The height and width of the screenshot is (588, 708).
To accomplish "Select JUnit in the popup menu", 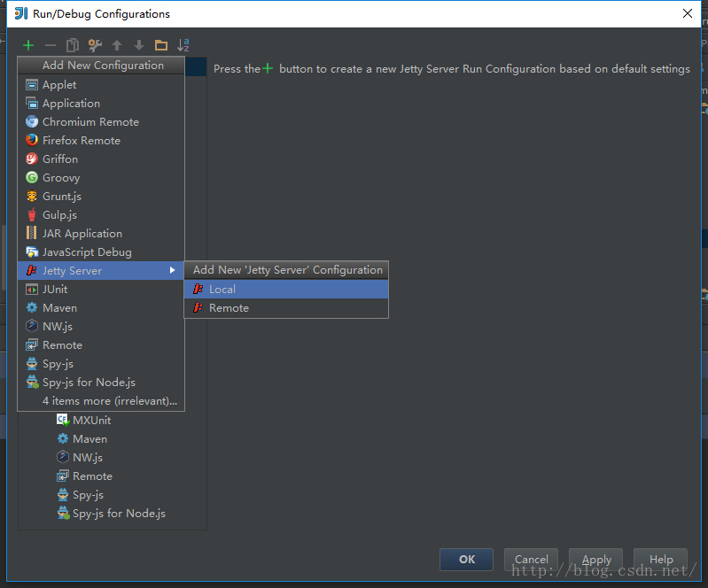I will pos(101,290).
